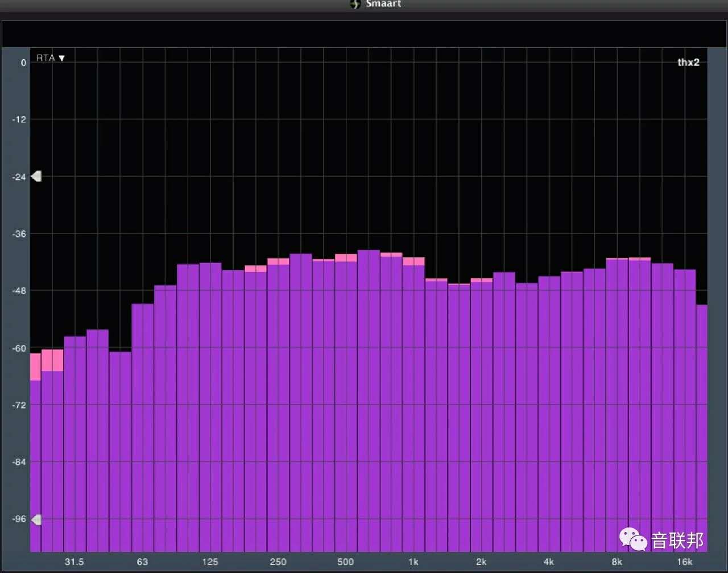Click the 16k frequency axis label

(x=685, y=562)
